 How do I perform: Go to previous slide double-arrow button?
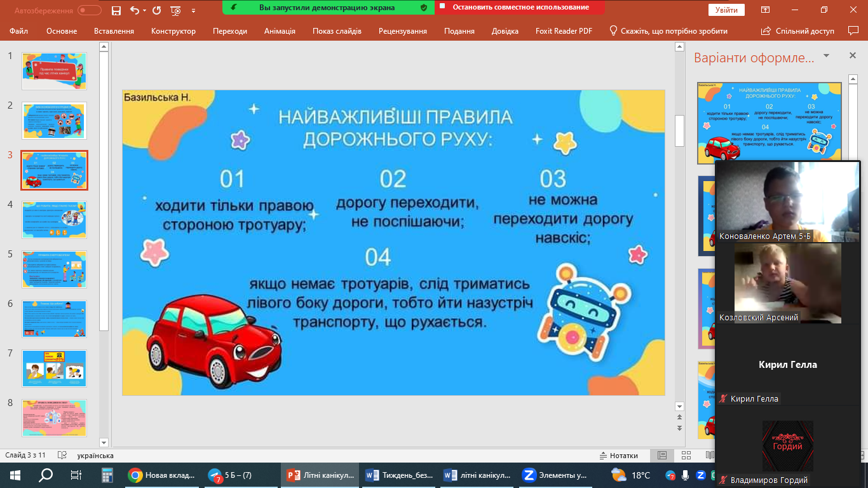click(679, 417)
